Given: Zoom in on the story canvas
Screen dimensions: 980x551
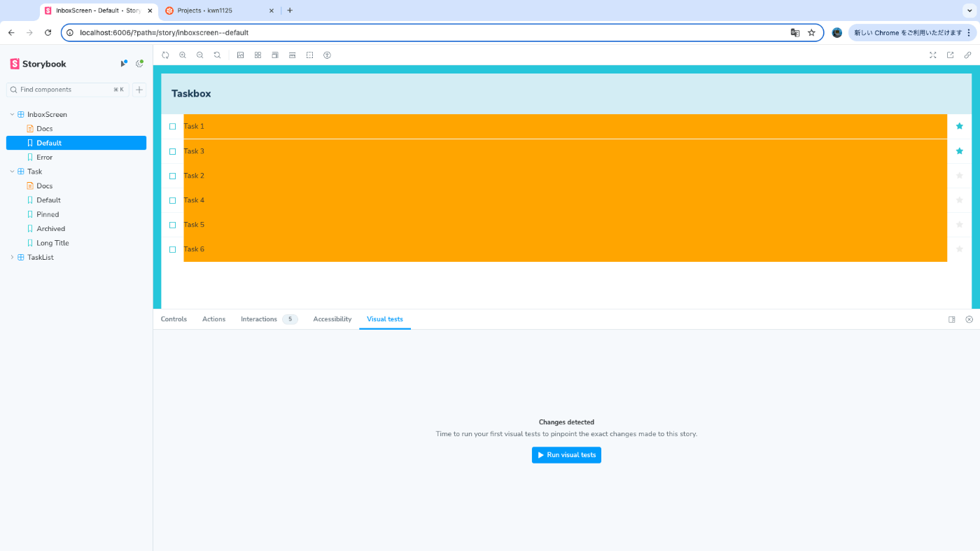Looking at the screenshot, I should coord(183,55).
